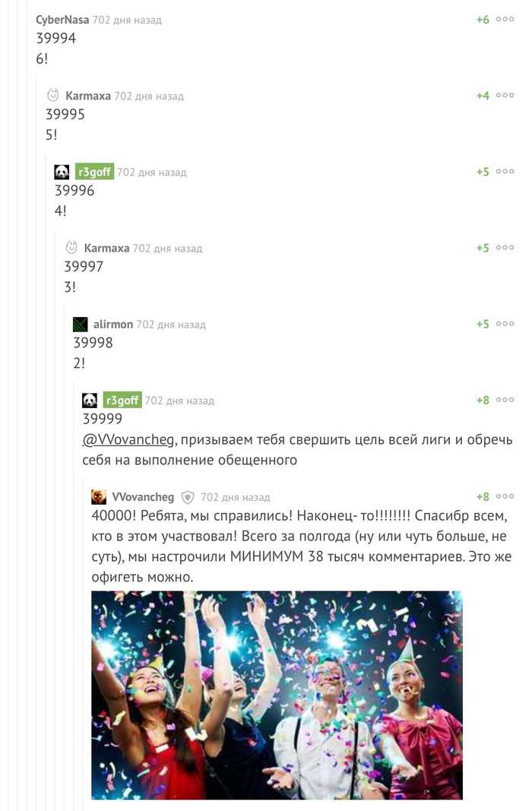
Task: Open the @VVovancheg mention link
Action: click(128, 439)
